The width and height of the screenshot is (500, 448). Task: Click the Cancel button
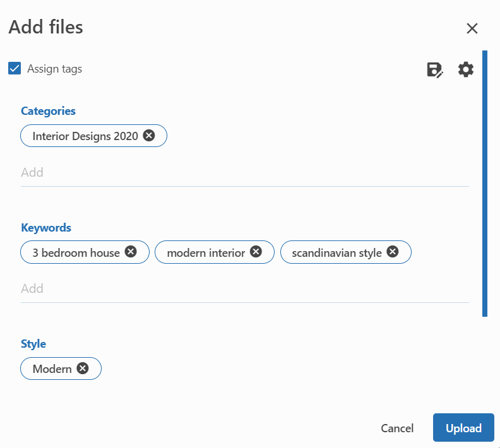click(x=397, y=428)
